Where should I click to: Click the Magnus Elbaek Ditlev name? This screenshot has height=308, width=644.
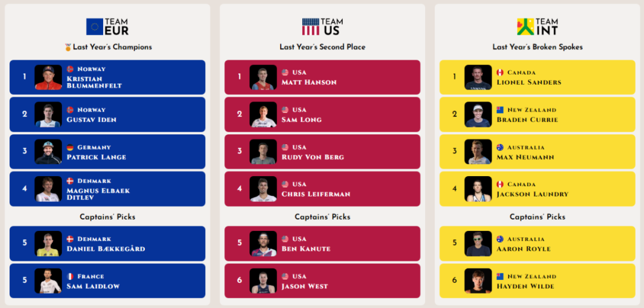click(x=98, y=194)
